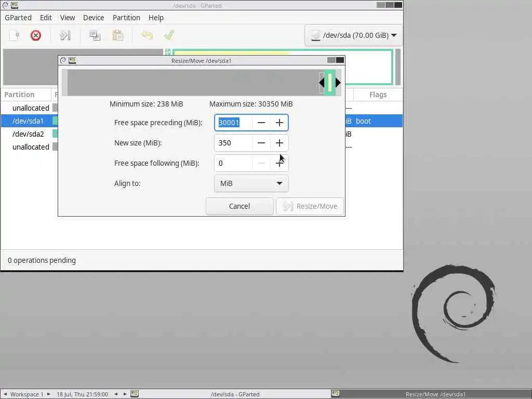The height and width of the screenshot is (399, 532).
Task: Decrease Free space preceding with minus button
Action: pos(261,123)
